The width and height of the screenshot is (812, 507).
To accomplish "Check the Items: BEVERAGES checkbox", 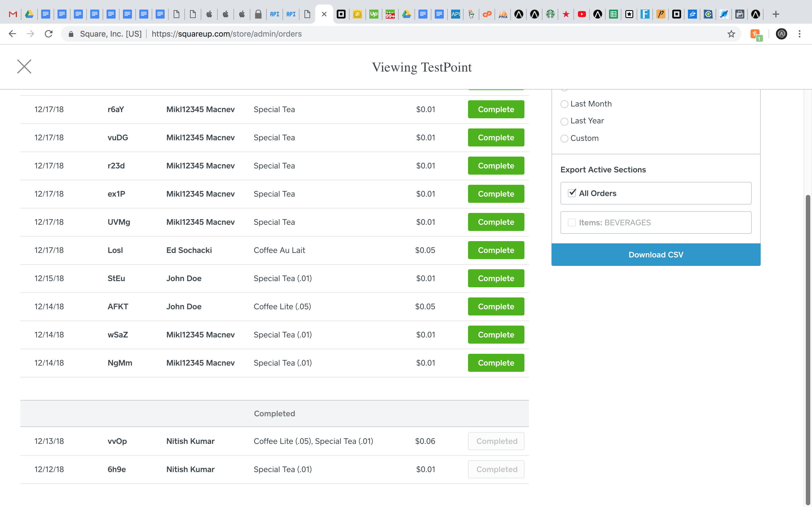I will point(572,223).
